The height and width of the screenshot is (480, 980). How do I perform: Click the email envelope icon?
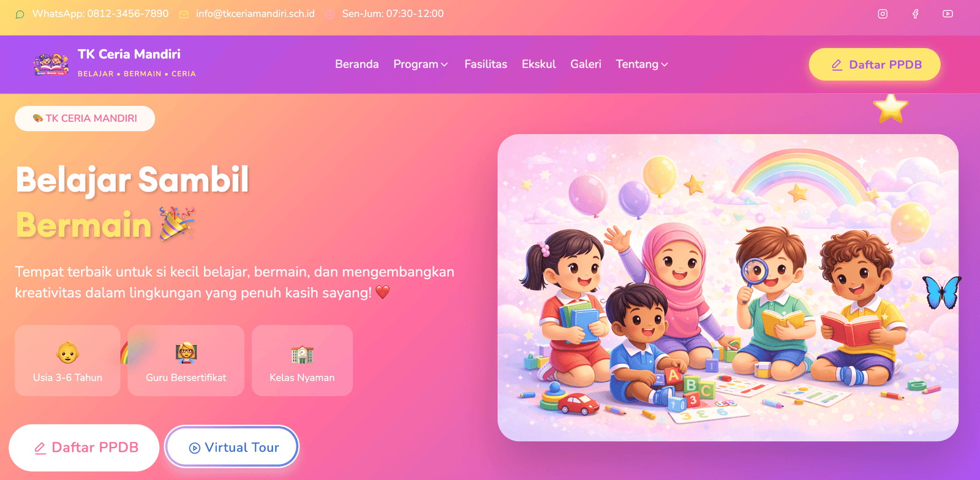[x=184, y=14]
